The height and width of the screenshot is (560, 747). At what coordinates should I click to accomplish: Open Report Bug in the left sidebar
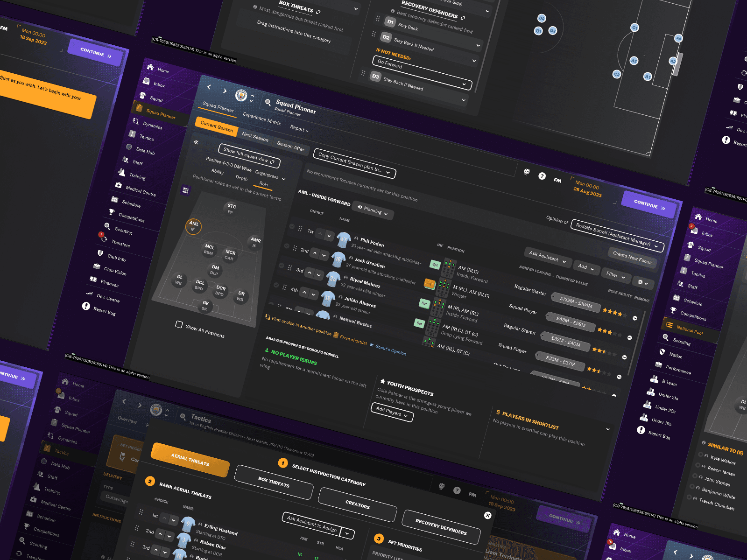(x=104, y=311)
